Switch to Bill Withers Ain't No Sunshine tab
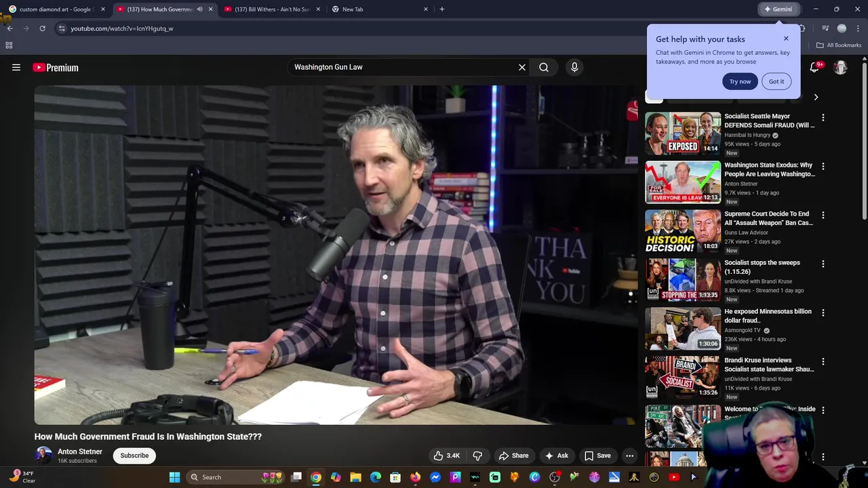Screen dimensions: 868x488 271,9
